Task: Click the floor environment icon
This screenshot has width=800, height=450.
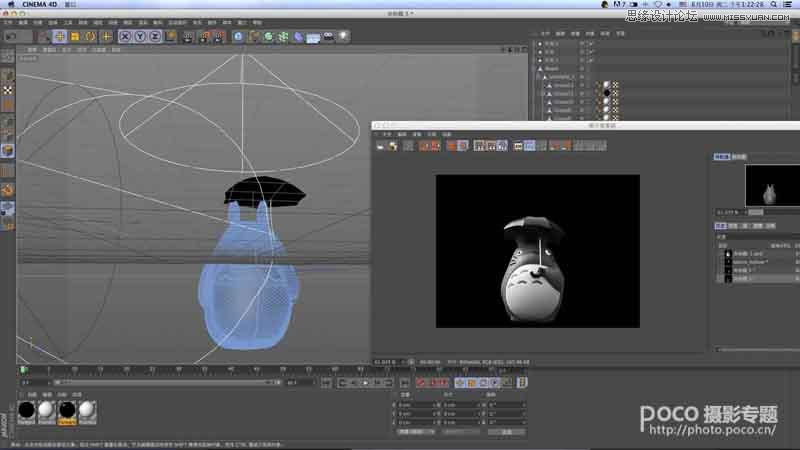Action: point(313,37)
